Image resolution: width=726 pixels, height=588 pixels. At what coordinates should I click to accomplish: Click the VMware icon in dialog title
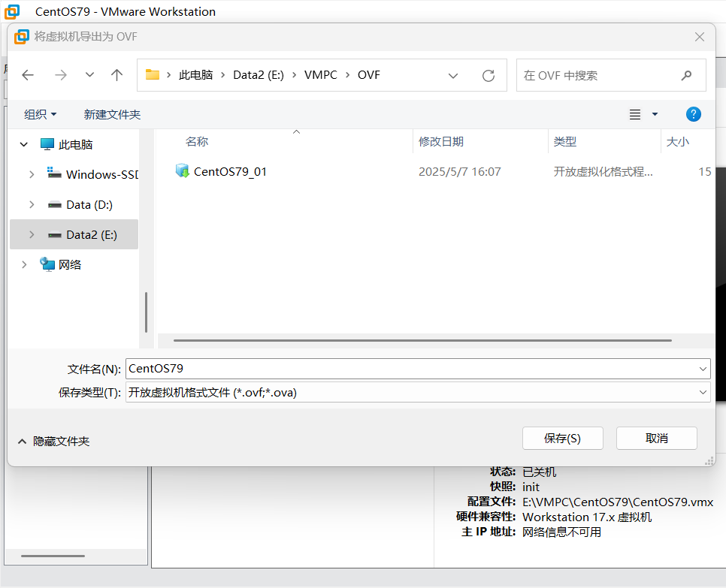(21, 37)
